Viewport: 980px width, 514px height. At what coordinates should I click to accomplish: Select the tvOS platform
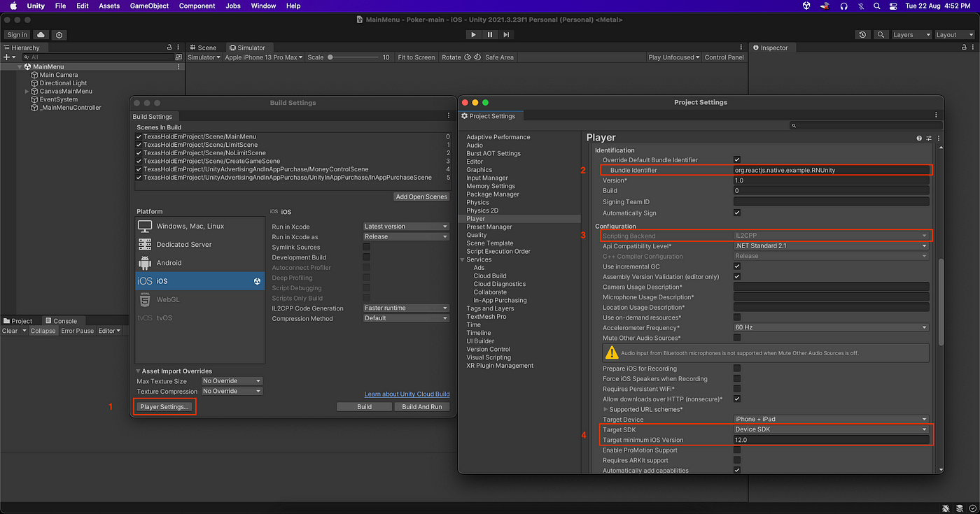[x=199, y=317]
